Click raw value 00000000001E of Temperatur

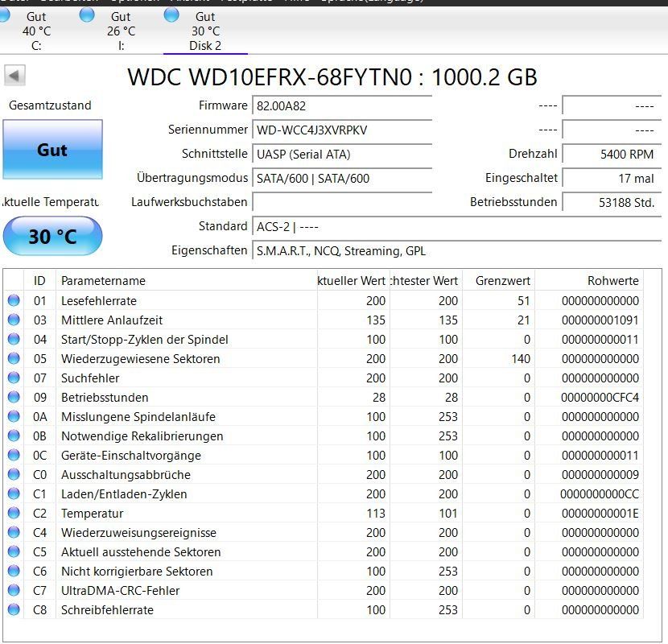click(600, 513)
